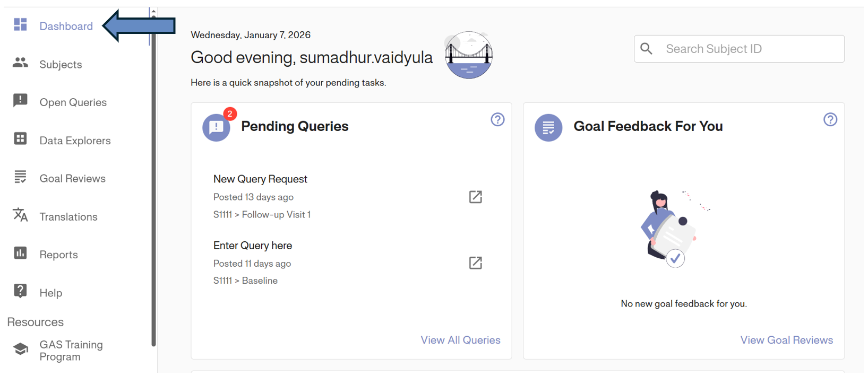Click the Goal Reviews checklist icon
The image size is (868, 376).
pos(20,177)
